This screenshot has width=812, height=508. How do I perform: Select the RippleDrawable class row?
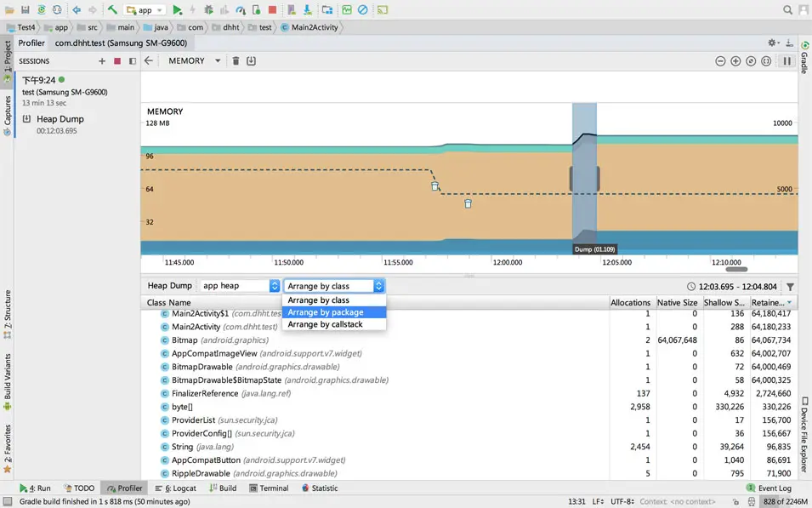tap(469, 473)
